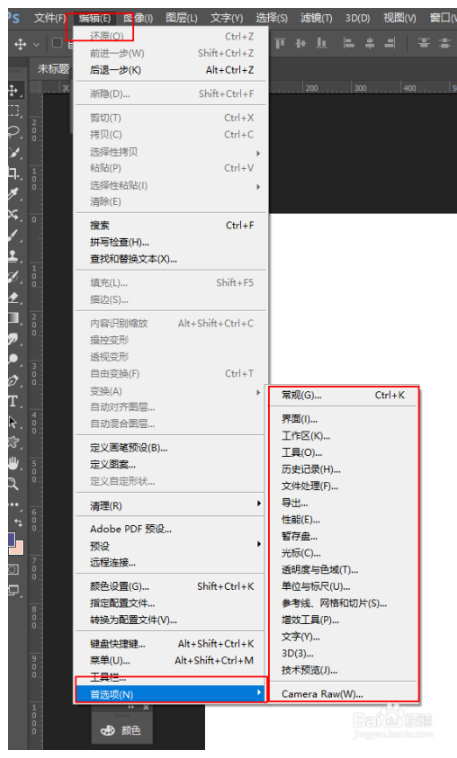The width and height of the screenshot is (457, 758).
Task: Toggle Quick Mask mode icon
Action: click(13, 569)
